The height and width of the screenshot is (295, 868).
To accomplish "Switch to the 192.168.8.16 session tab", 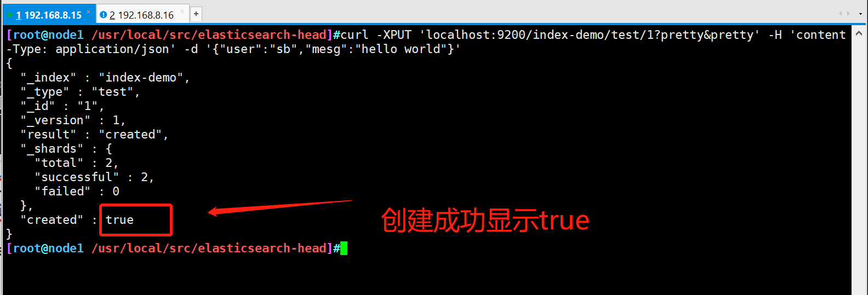I will 141,15.
